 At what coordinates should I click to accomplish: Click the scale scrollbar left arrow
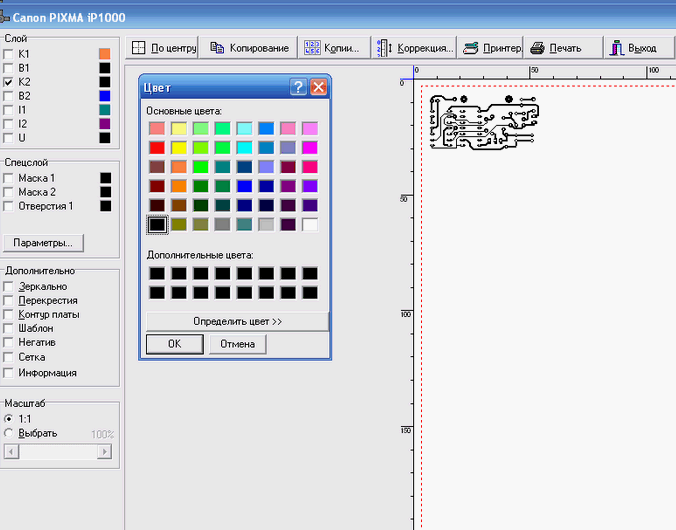click(11, 452)
